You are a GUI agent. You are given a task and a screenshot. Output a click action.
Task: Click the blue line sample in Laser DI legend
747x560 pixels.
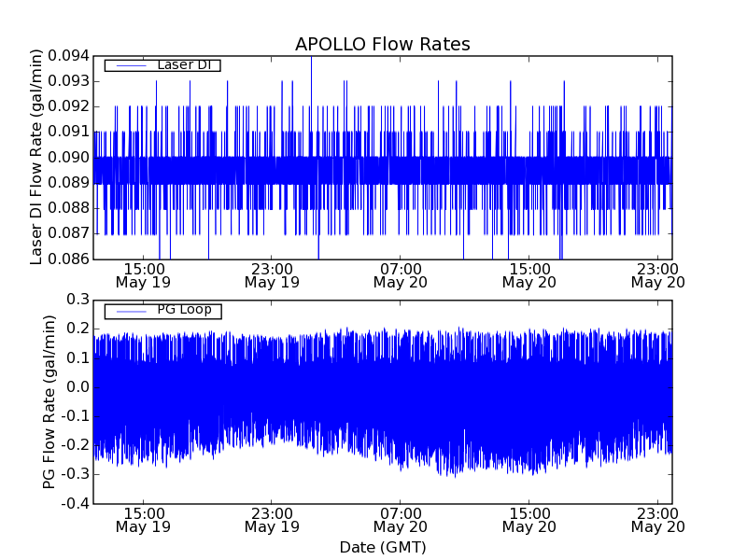(x=130, y=65)
